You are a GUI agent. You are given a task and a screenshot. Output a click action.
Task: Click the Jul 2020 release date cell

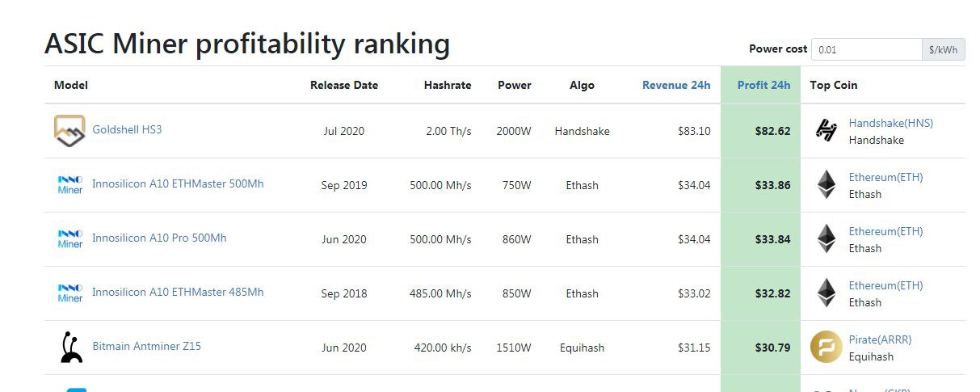point(343,131)
